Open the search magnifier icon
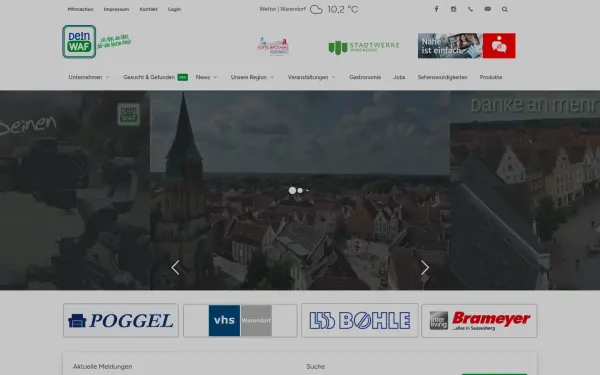The width and height of the screenshot is (600, 375). tap(505, 9)
